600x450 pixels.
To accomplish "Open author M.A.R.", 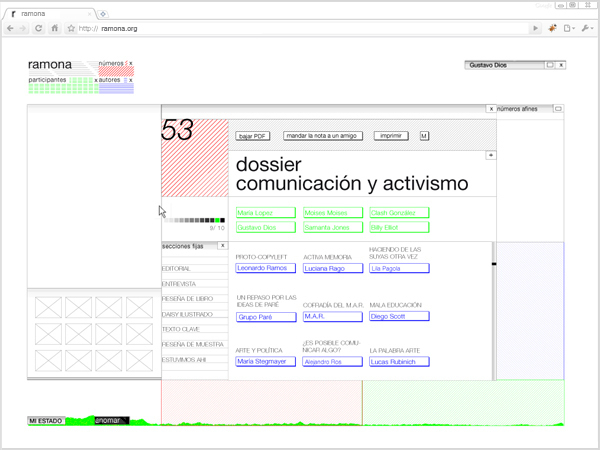I will (333, 316).
